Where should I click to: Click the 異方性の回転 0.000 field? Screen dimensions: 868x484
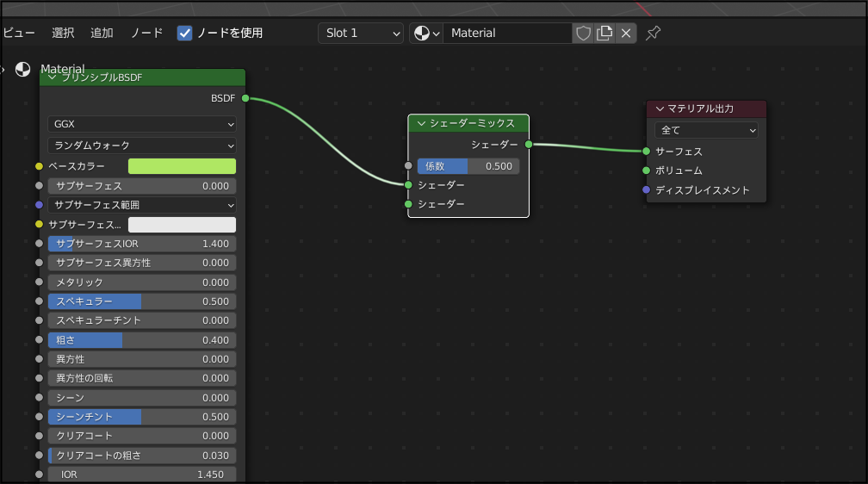(142, 378)
